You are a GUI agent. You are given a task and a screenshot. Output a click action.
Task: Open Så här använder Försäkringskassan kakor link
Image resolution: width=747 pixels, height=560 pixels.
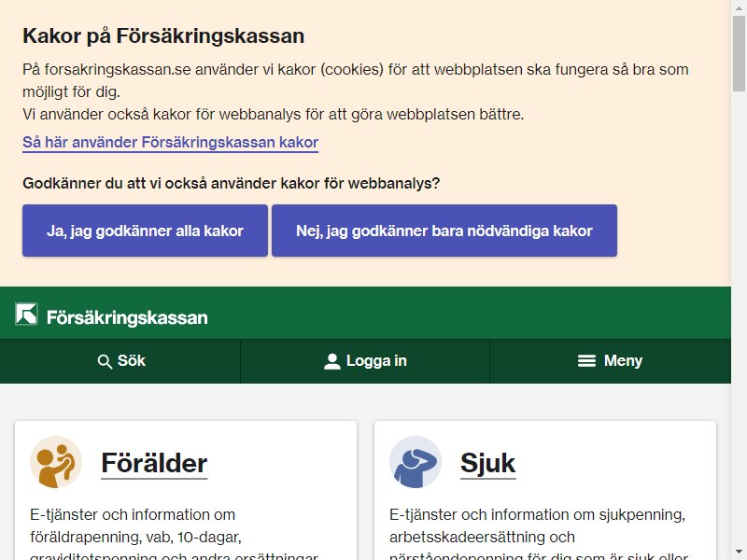pyautogui.click(x=171, y=143)
